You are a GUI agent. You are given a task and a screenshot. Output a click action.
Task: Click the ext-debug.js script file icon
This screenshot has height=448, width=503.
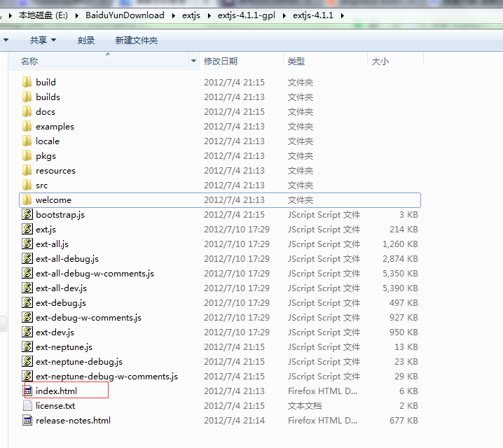tap(27, 303)
